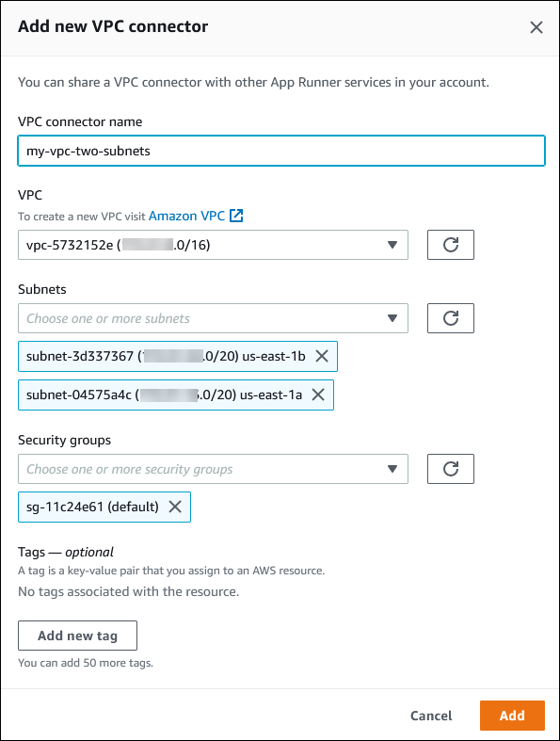Click the Add new tag button
The image size is (560, 741).
point(77,636)
